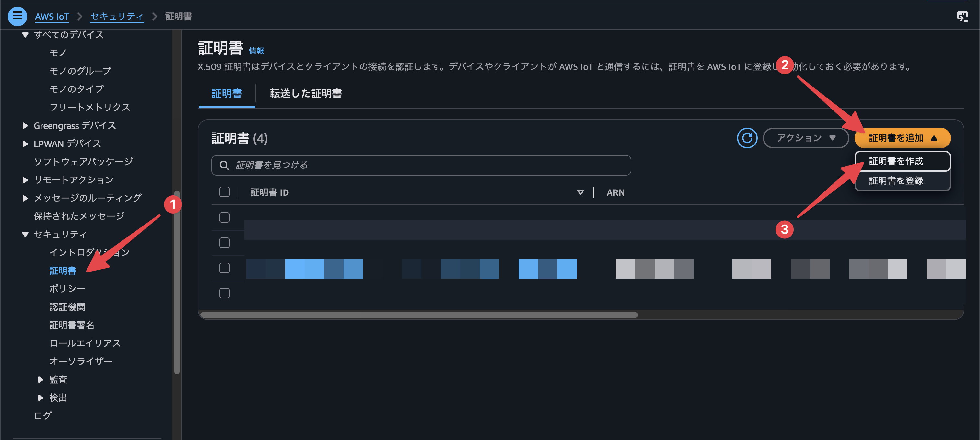Image resolution: width=980 pixels, height=440 pixels.
Task: Open ログ in sidebar
Action: click(42, 416)
